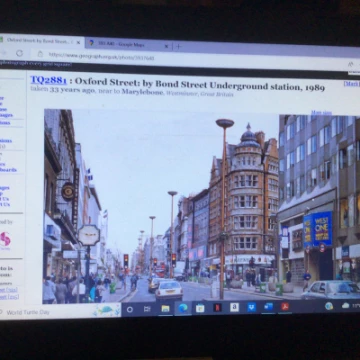Open File Explorer from the taskbar
360x360 pixels.
tap(165, 308)
